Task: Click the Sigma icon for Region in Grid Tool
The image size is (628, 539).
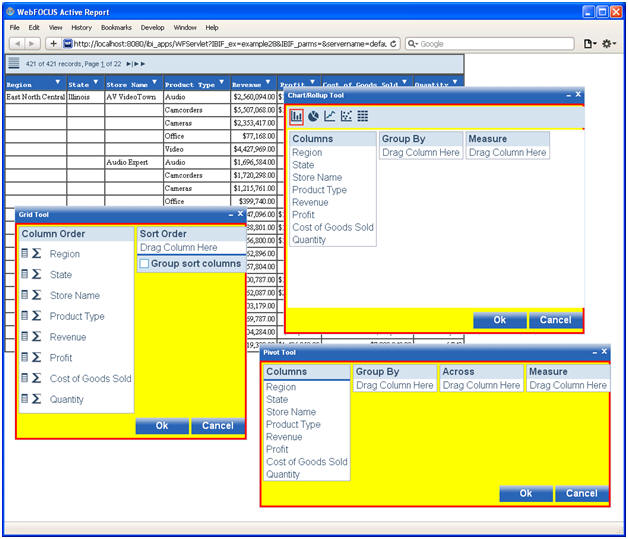Action: click(x=36, y=253)
